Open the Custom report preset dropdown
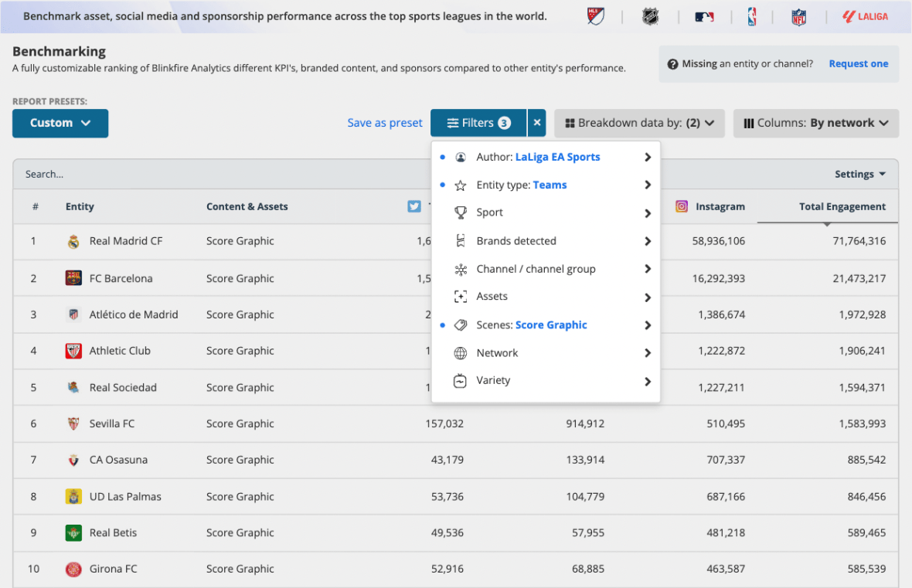This screenshot has height=588, width=912. (60, 123)
